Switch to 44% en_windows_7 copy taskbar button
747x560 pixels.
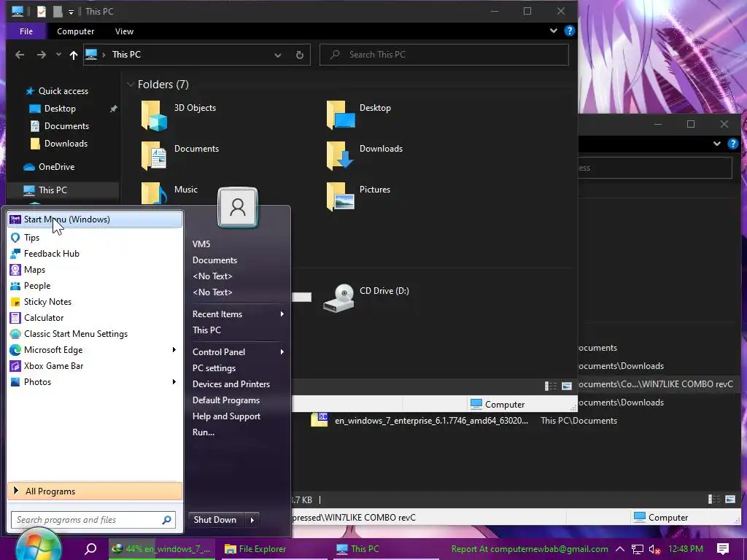point(160,549)
